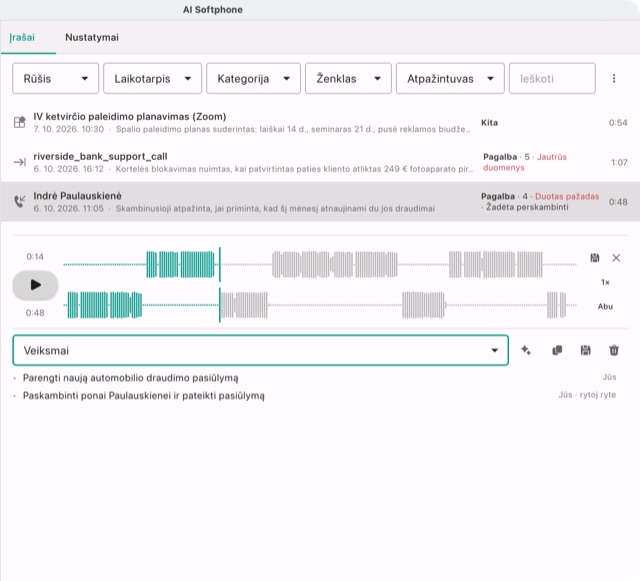Select the riverside_bank_support_call recording
The width and height of the screenshot is (640, 581).
pos(320,162)
